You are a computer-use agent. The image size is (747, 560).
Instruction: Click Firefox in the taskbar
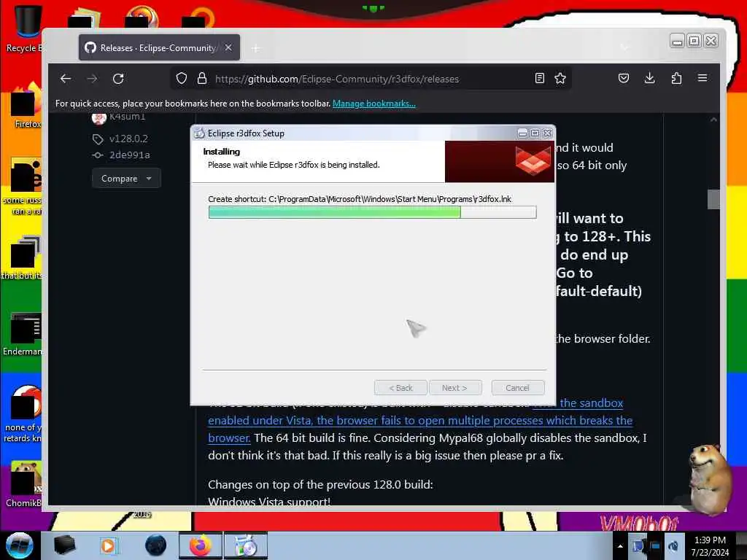coord(200,545)
